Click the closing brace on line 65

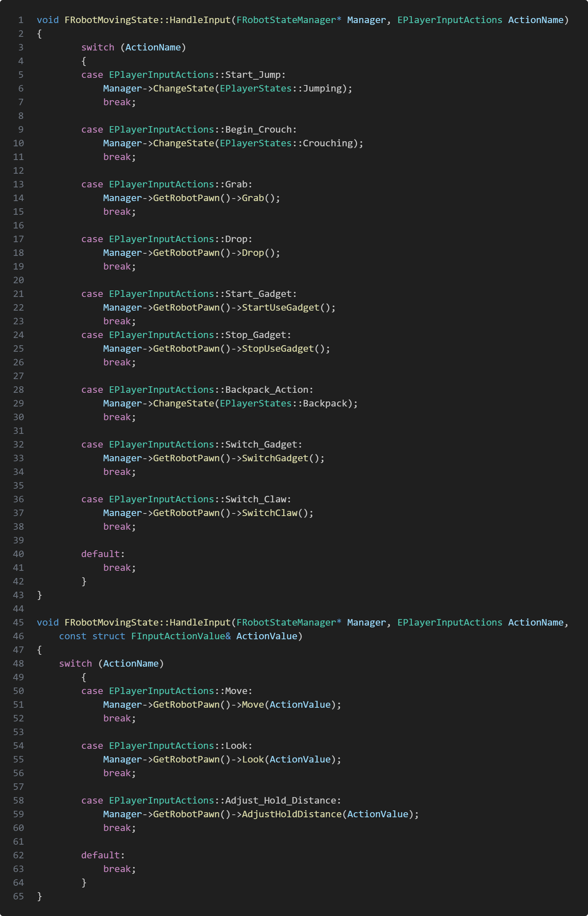coord(39,896)
